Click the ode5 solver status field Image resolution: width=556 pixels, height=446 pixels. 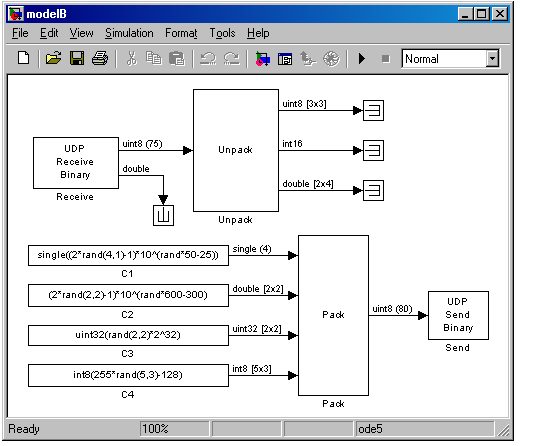[x=425, y=429]
